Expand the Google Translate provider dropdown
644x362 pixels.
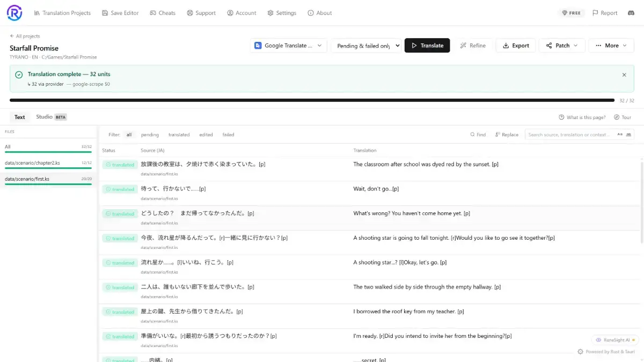click(x=289, y=46)
